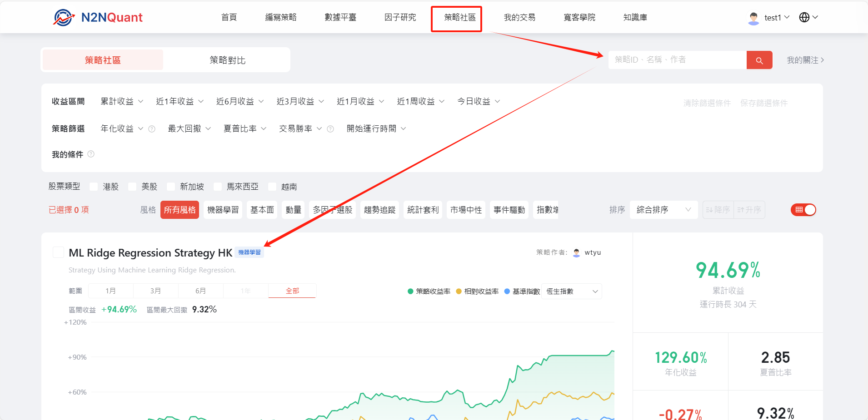The image size is (868, 420).
Task: Select the 1月 range tab
Action: click(x=110, y=291)
